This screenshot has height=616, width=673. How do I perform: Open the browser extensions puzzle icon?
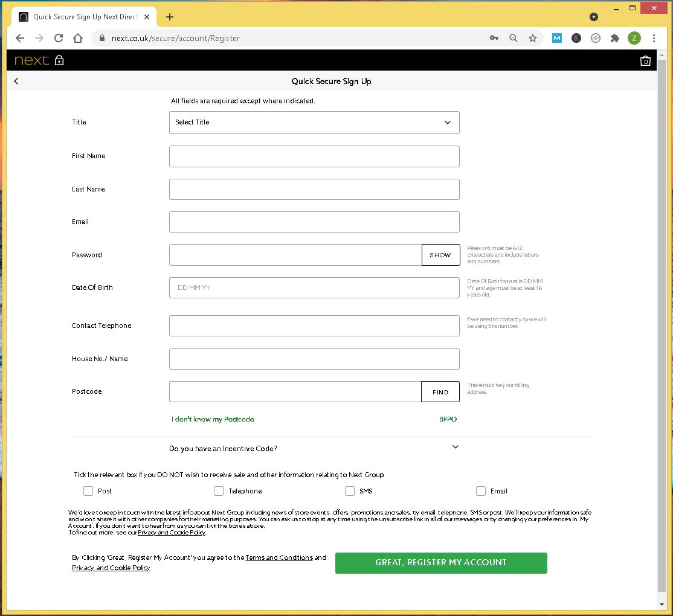point(614,37)
